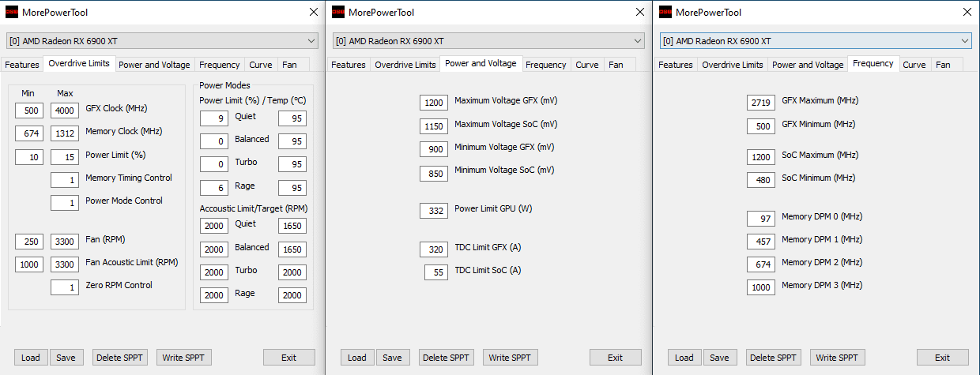
Task: Switch to Features tab in left window
Action: (22, 65)
